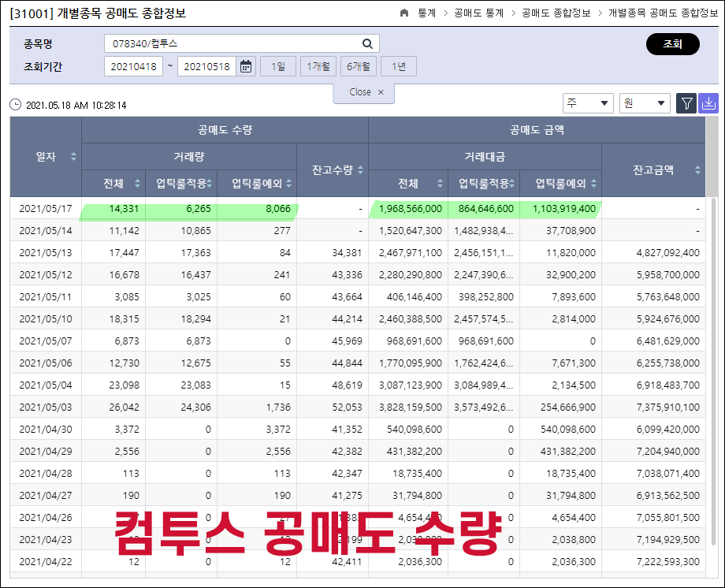Image resolution: width=725 pixels, height=588 pixels.
Task: Sort by 일자 column arrows
Action: point(73,156)
